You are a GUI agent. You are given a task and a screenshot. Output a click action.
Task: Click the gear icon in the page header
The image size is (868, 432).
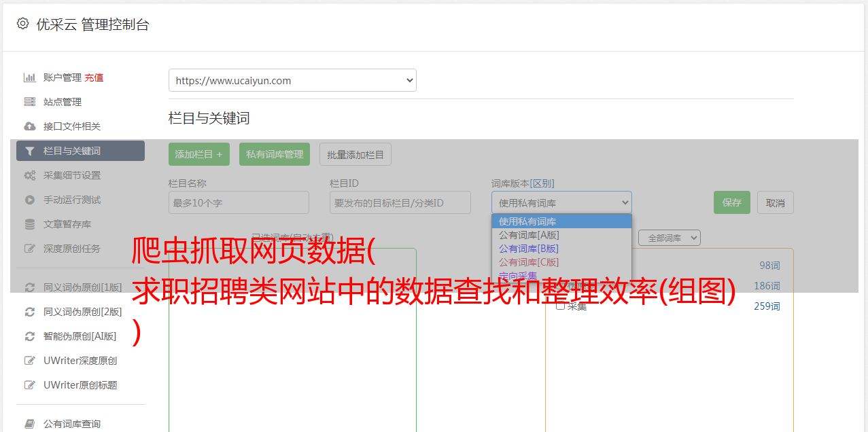pos(22,24)
